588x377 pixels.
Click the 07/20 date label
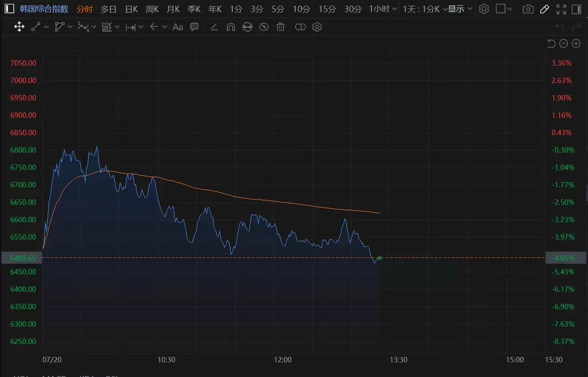52,360
